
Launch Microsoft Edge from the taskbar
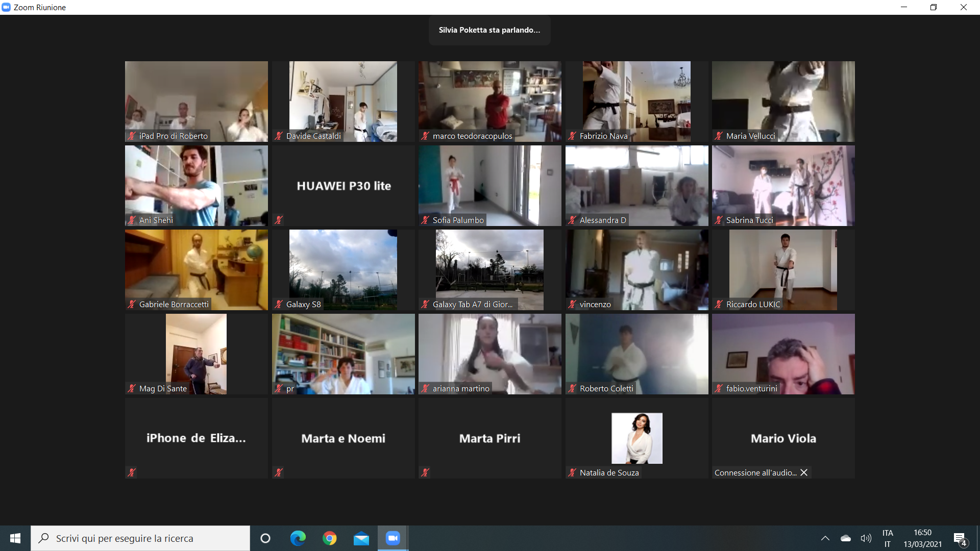pos(298,538)
